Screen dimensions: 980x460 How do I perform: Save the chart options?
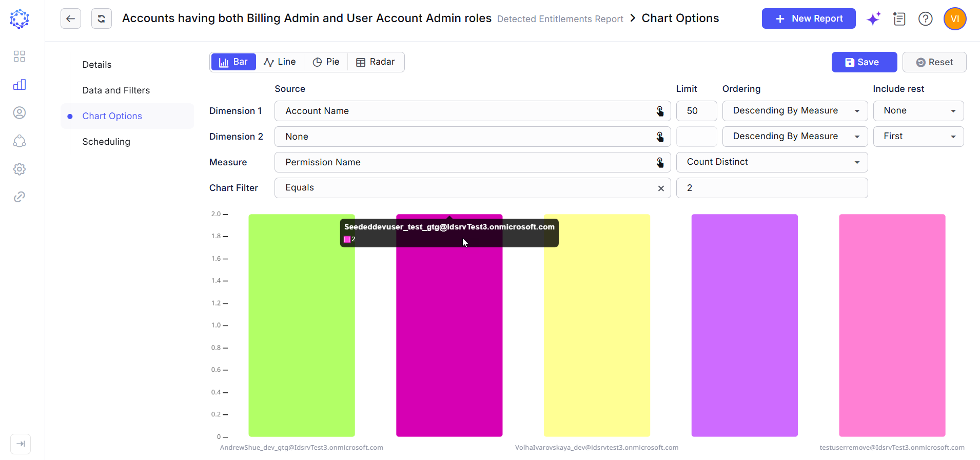tap(864, 62)
